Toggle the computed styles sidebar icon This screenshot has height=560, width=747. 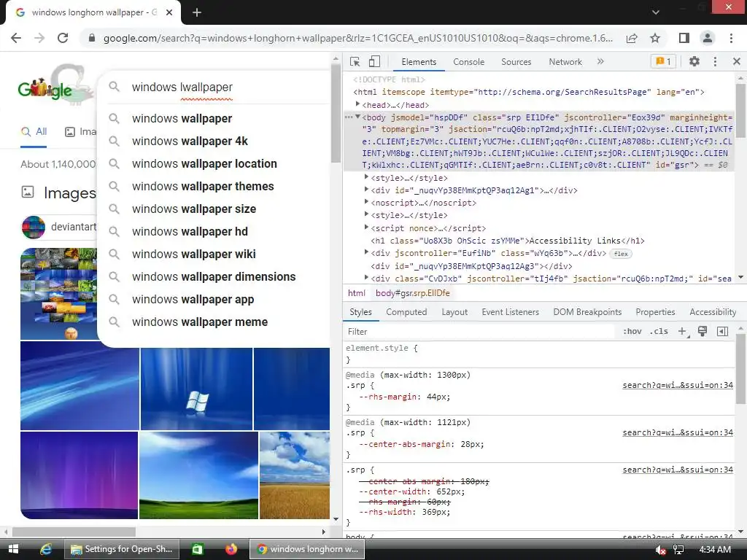pos(722,332)
